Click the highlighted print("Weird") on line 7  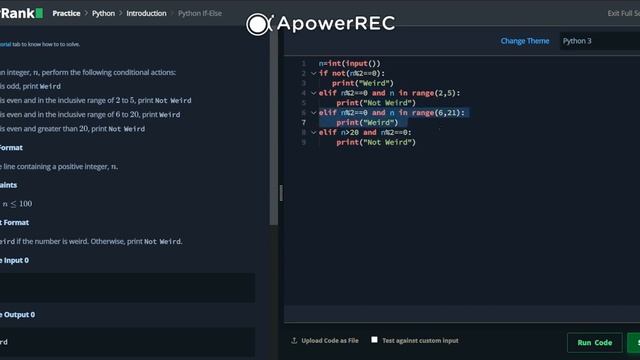[367, 122]
